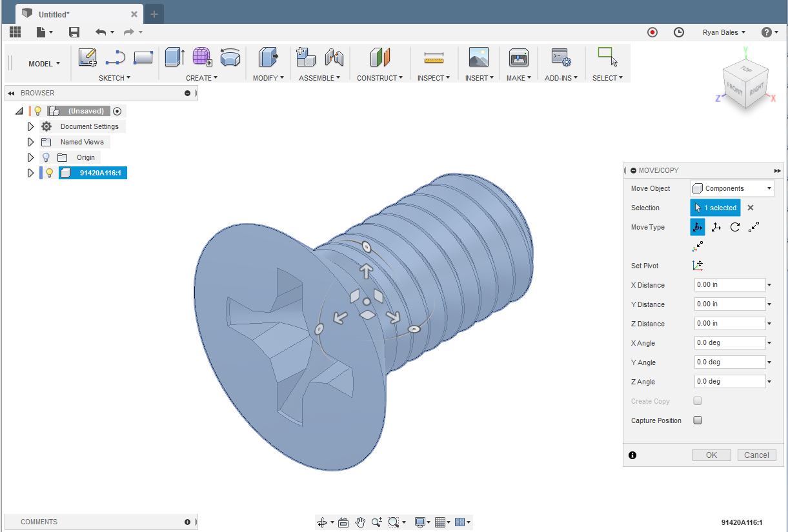The height and width of the screenshot is (532, 788).
Task: Select the Extrude tool in the Create panel
Action: [174, 57]
